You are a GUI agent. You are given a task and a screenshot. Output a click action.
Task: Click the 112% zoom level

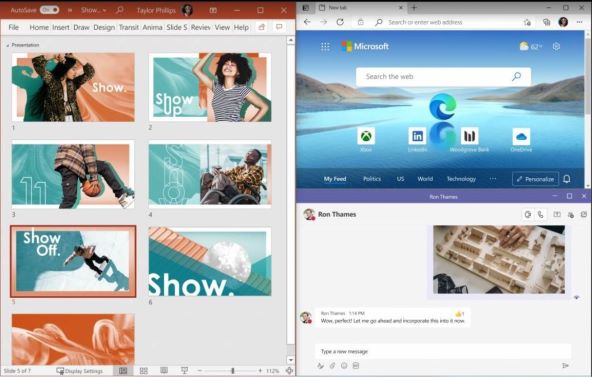pos(273,371)
